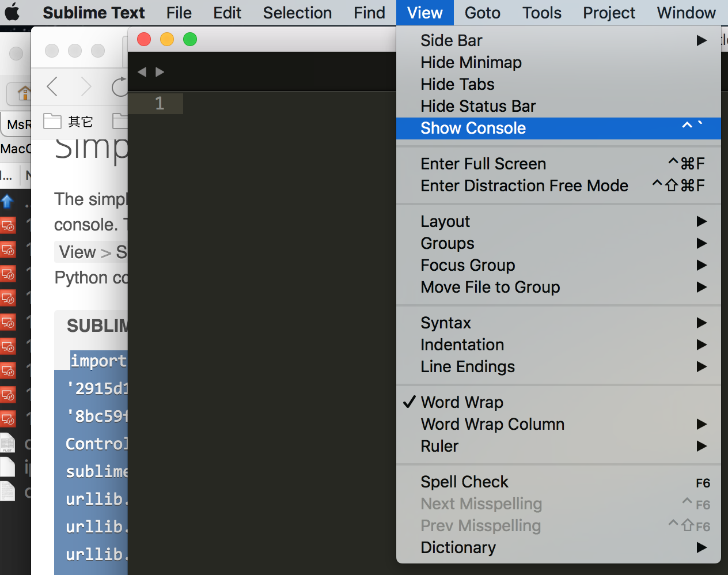Click Sublime tab-scroll right arrow
The image size is (728, 575).
160,72
